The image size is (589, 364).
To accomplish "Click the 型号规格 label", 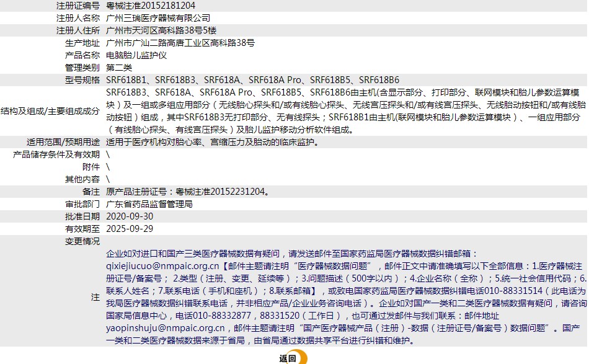I will pos(82,80).
